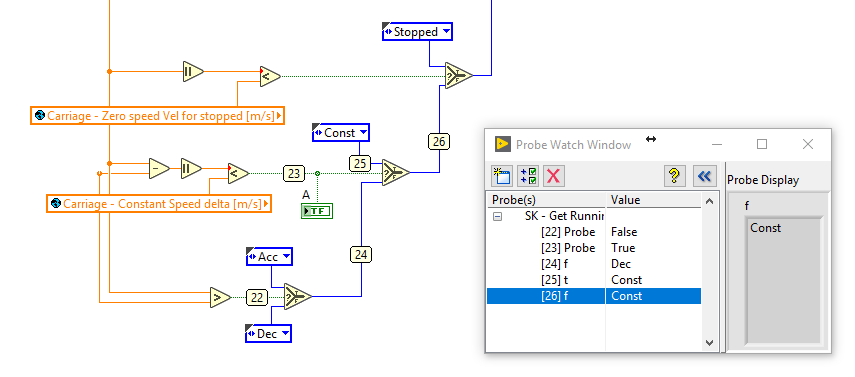Screen dimensions: 855x377
Task: Click scroll-up arrow of the probe list
Action: point(709,201)
